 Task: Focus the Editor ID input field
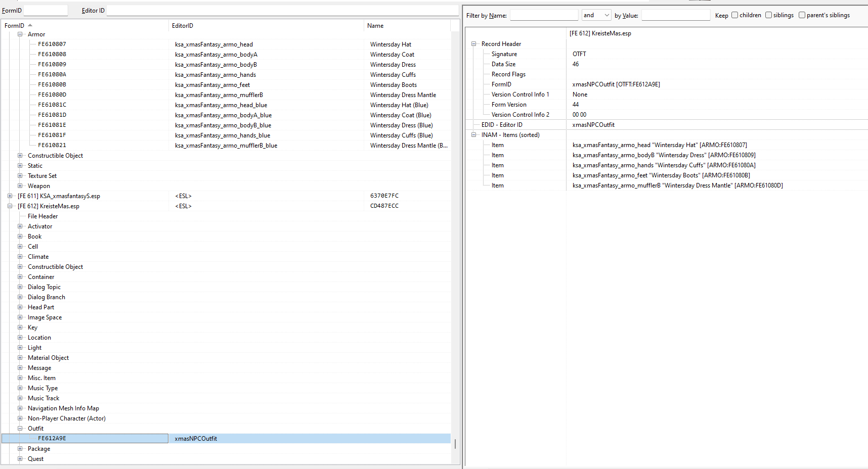[x=282, y=10]
